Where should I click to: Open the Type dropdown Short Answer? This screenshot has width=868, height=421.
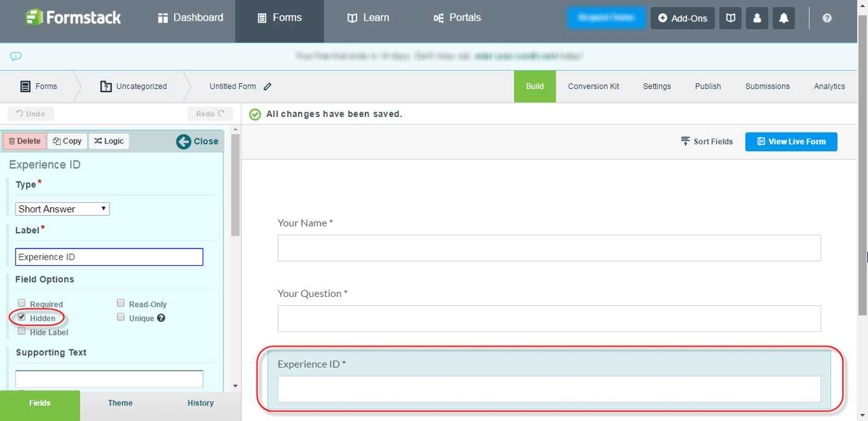(x=62, y=209)
